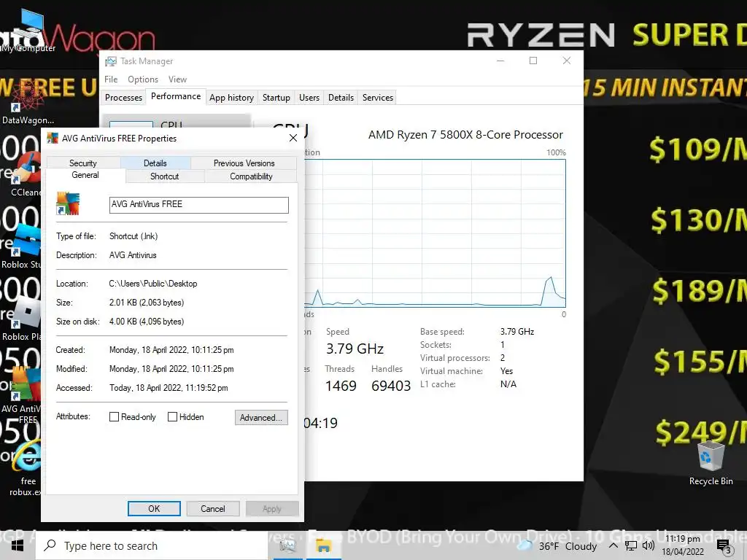The height and width of the screenshot is (560, 747).
Task: Open Task Manager File menu
Action: click(x=111, y=79)
